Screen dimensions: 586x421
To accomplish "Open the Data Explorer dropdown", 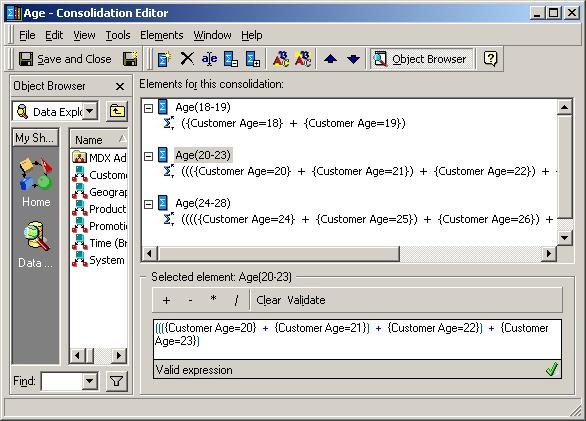I will (90, 111).
